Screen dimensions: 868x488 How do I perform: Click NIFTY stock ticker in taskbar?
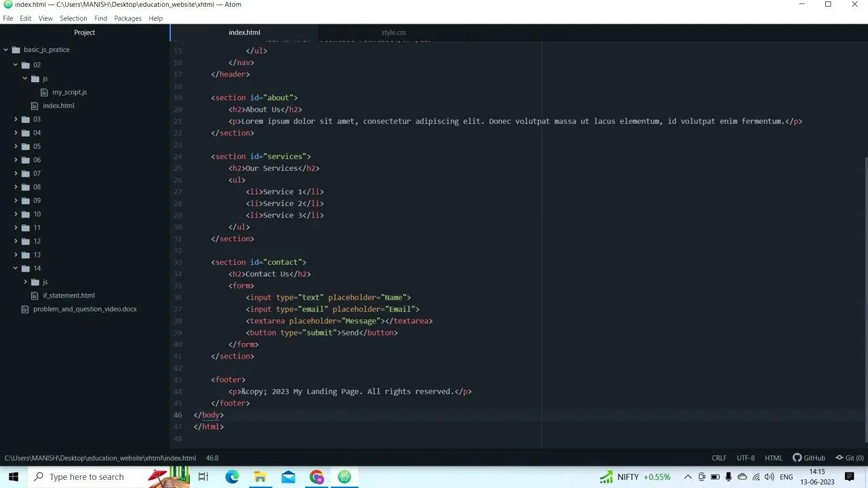point(628,476)
